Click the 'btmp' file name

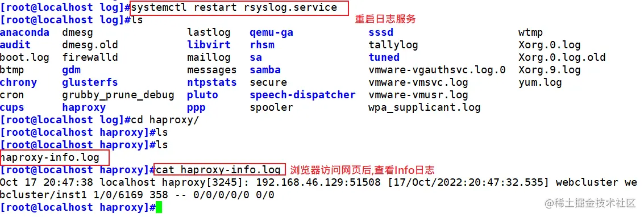click(x=13, y=70)
